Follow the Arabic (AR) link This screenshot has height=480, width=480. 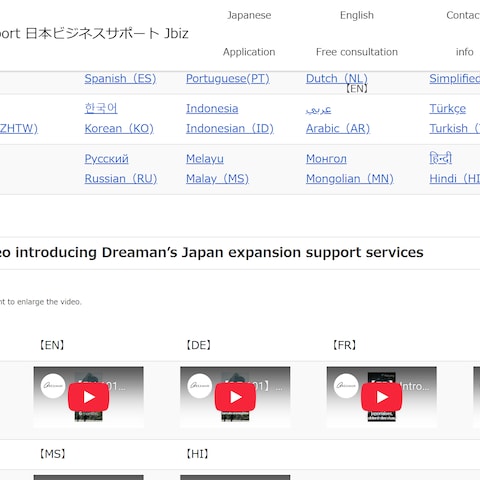point(338,128)
